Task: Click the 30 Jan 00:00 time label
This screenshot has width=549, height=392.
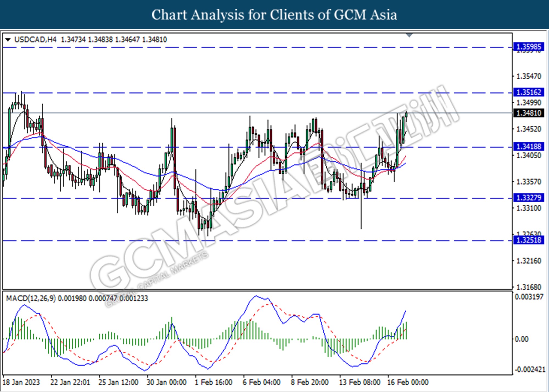Action: point(167,382)
